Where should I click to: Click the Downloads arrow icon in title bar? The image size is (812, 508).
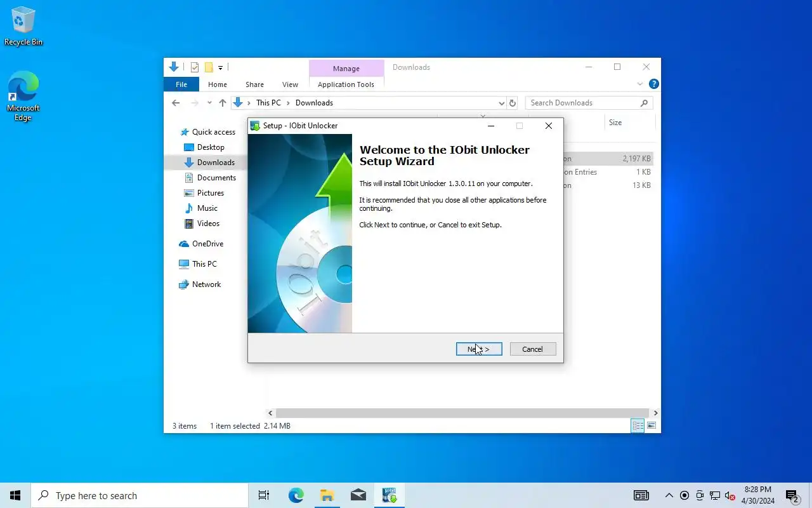point(174,67)
